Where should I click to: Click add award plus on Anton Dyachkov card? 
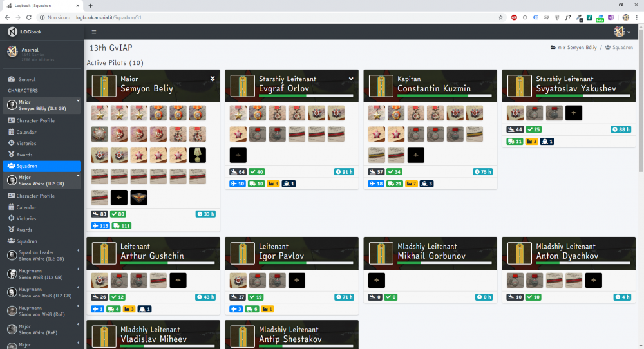[593, 281]
